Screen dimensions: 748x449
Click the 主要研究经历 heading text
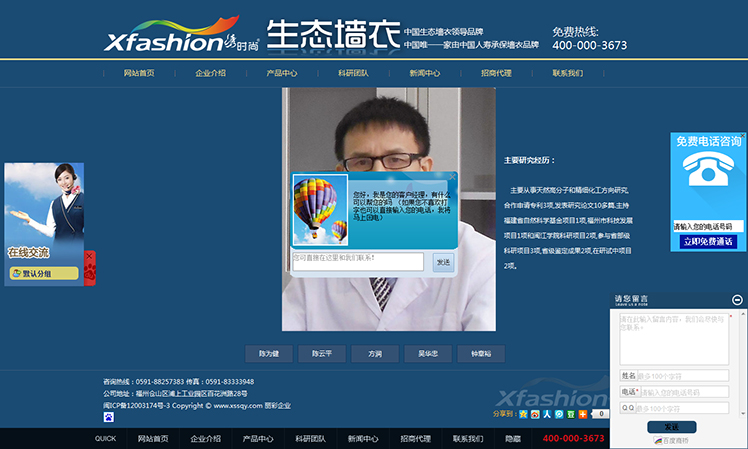(x=530, y=160)
